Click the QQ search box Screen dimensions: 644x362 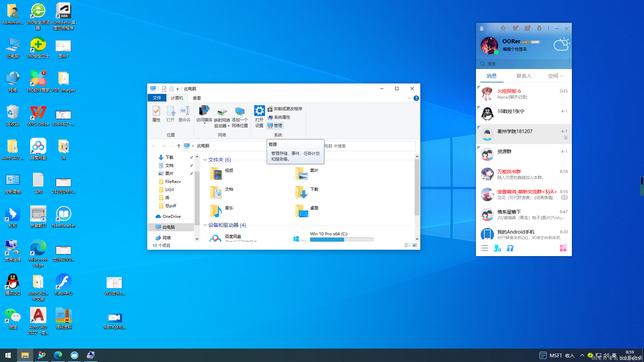[x=524, y=64]
